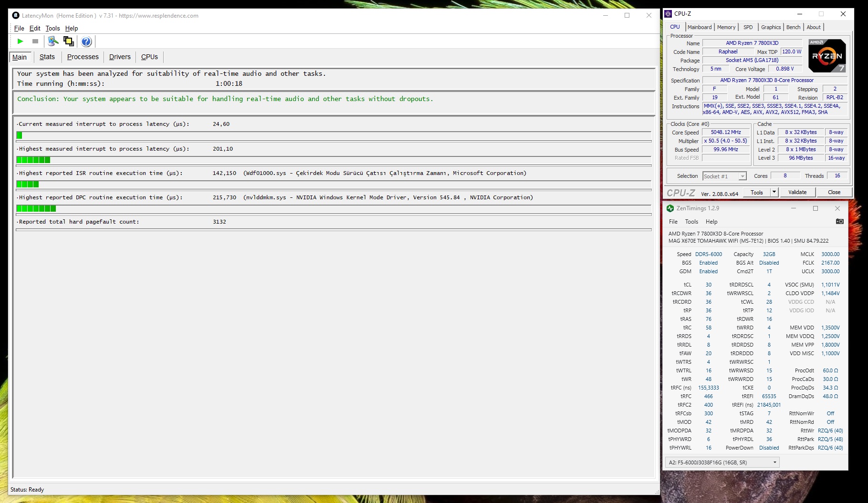Click the Core Speed value 5048.12 MHz
This screenshot has height=503, width=868.
click(726, 133)
